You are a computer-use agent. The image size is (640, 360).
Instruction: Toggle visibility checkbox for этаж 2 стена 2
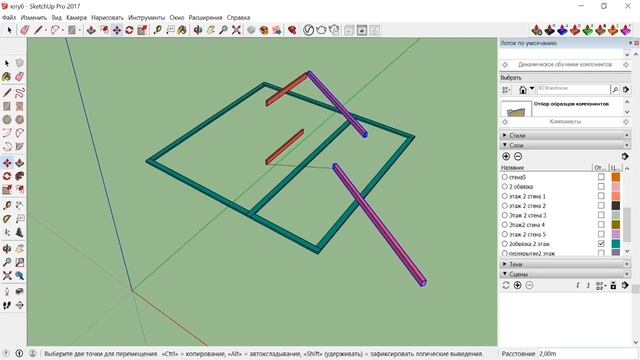point(601,205)
